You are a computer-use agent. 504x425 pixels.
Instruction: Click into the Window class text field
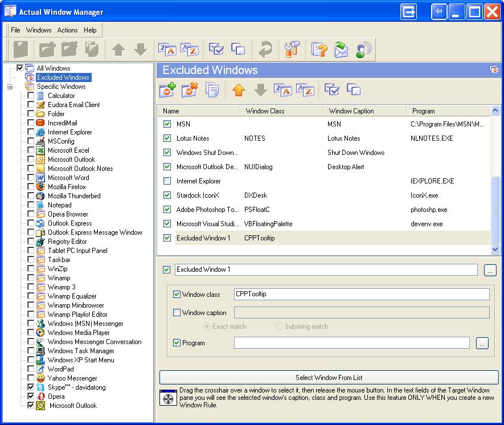[x=361, y=295]
